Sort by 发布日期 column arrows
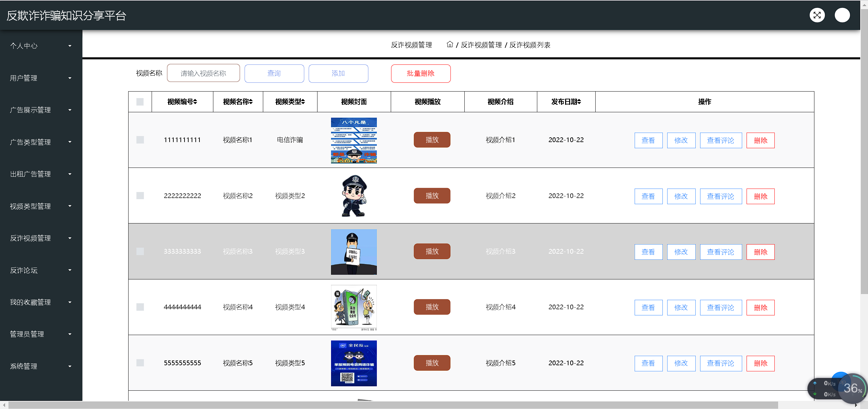Image resolution: width=868 pixels, height=409 pixels. (579, 102)
